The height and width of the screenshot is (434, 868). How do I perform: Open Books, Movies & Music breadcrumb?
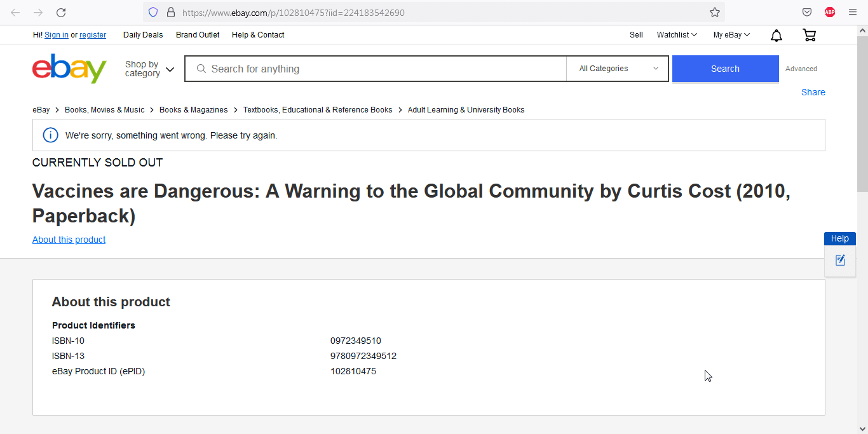click(x=105, y=110)
